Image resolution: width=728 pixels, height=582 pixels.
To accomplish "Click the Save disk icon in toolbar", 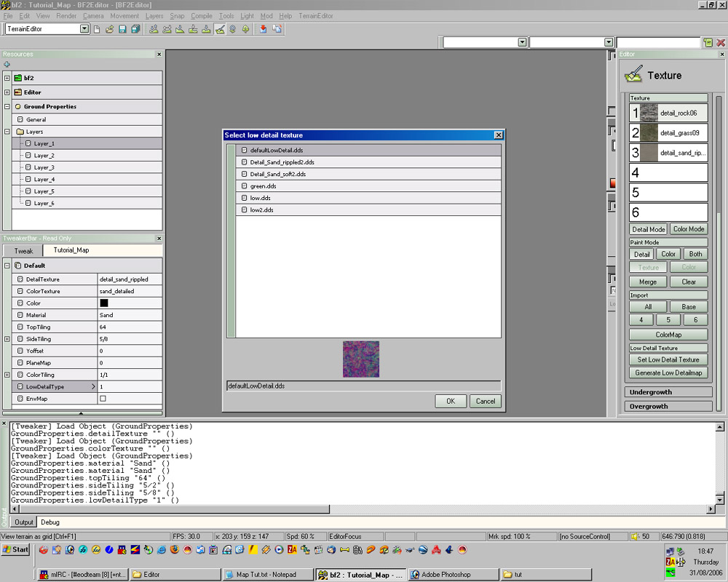I will click(122, 29).
